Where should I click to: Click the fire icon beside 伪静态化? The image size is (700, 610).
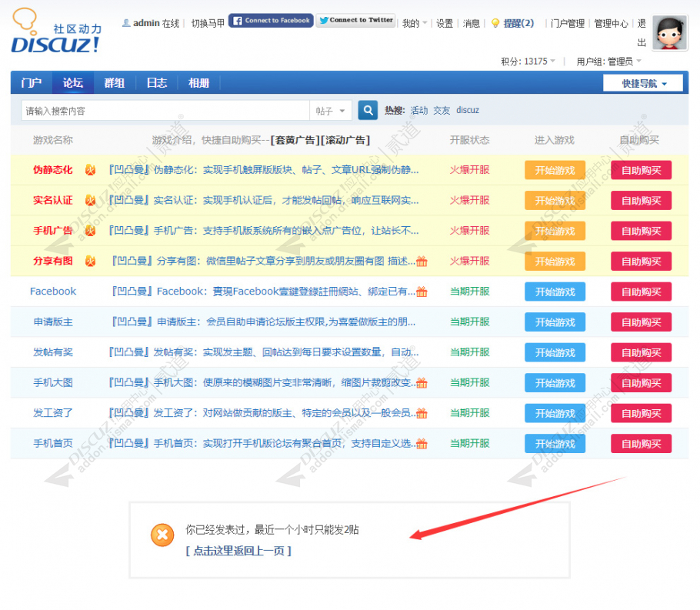pos(90,170)
